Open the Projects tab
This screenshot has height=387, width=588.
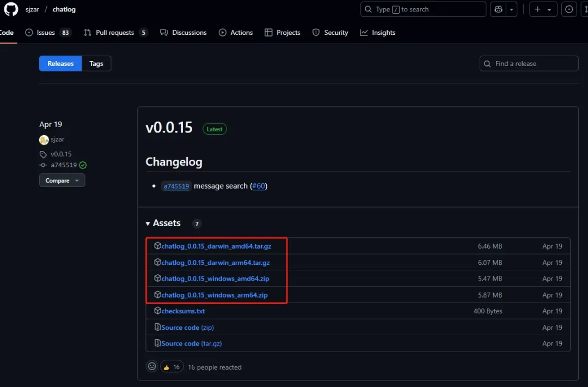283,33
